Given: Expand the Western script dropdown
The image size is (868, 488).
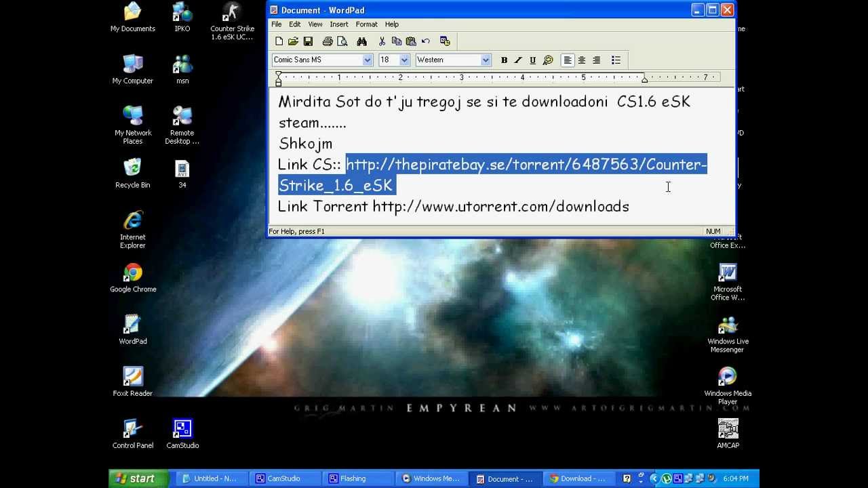Looking at the screenshot, I should click(x=486, y=60).
